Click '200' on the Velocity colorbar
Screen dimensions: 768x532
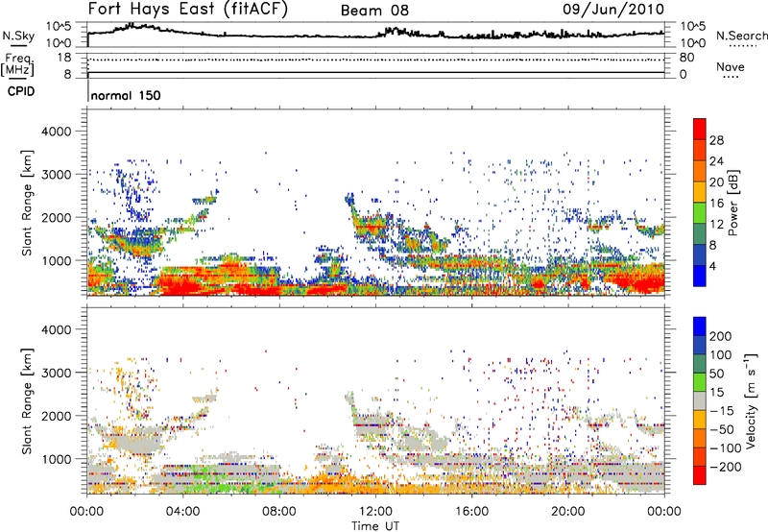721,336
